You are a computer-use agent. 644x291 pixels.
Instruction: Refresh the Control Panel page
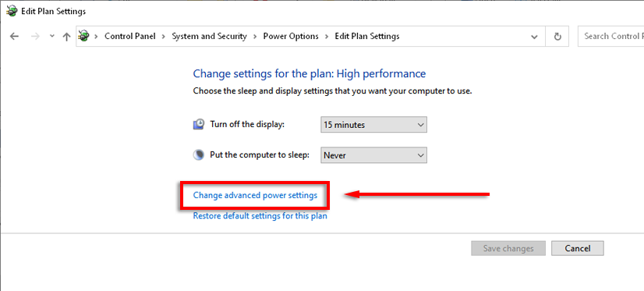pyautogui.click(x=557, y=37)
